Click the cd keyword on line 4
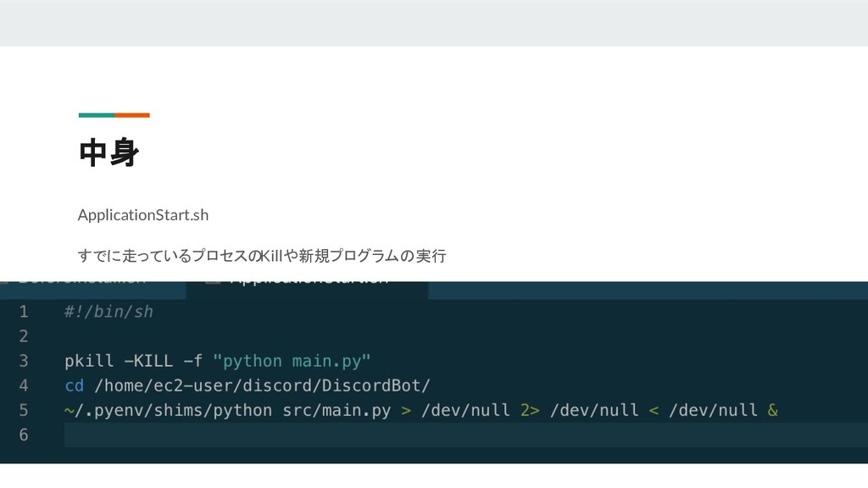868x488 pixels. (x=75, y=385)
